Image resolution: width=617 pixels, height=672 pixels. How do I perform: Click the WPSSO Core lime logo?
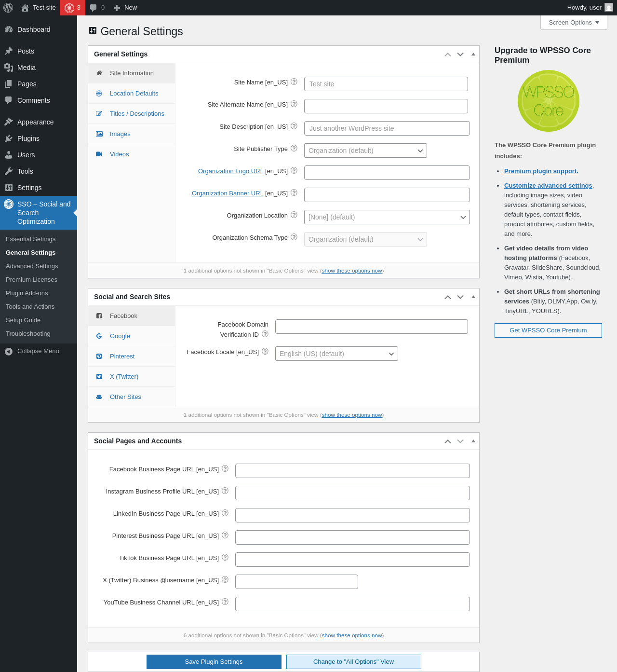point(549,101)
